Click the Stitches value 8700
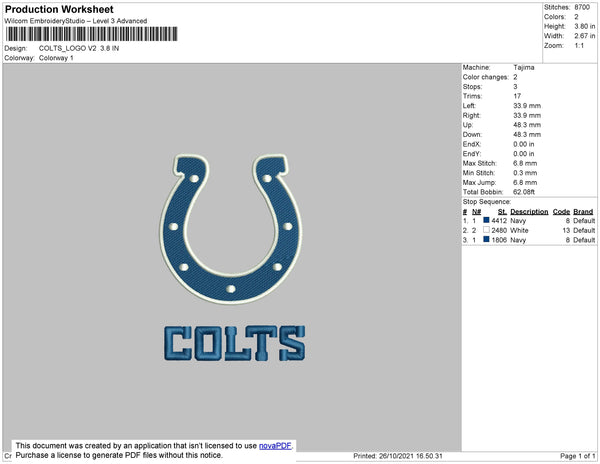The width and height of the screenshot is (600, 464). click(x=582, y=7)
